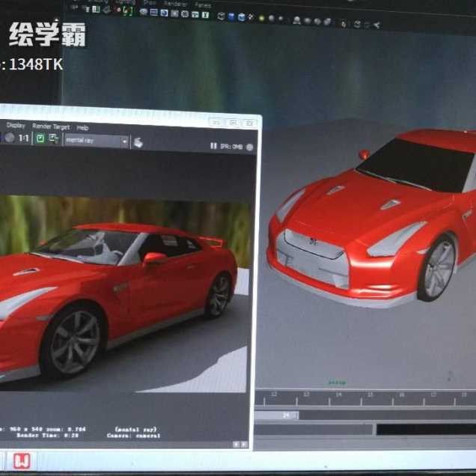This screenshot has width=476, height=476.
Task: Click the rendered red car image
Action: tap(123, 293)
